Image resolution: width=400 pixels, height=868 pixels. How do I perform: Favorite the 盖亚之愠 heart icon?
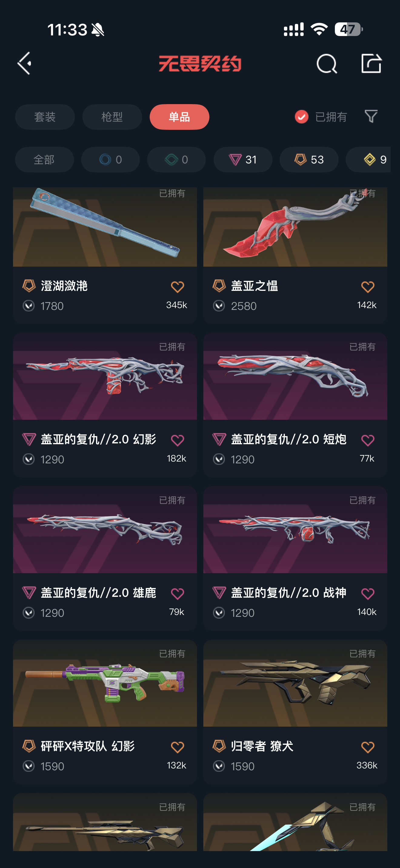[x=367, y=287]
